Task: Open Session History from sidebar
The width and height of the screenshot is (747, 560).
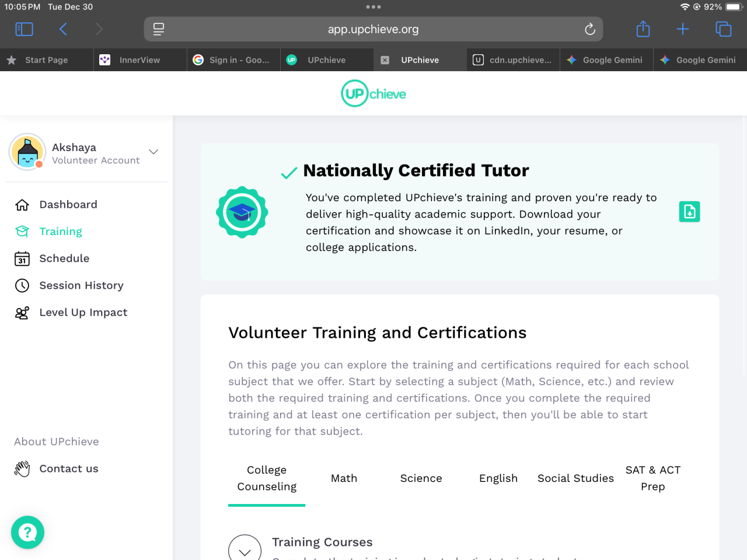Action: coord(81,285)
